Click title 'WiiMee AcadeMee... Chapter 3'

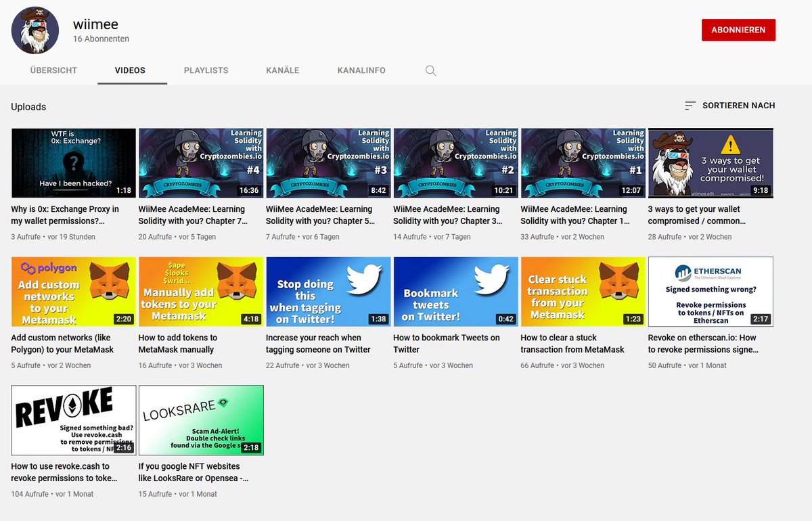pos(447,215)
